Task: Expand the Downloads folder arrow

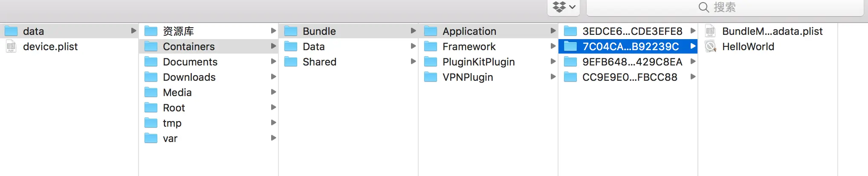Action: coord(273,77)
